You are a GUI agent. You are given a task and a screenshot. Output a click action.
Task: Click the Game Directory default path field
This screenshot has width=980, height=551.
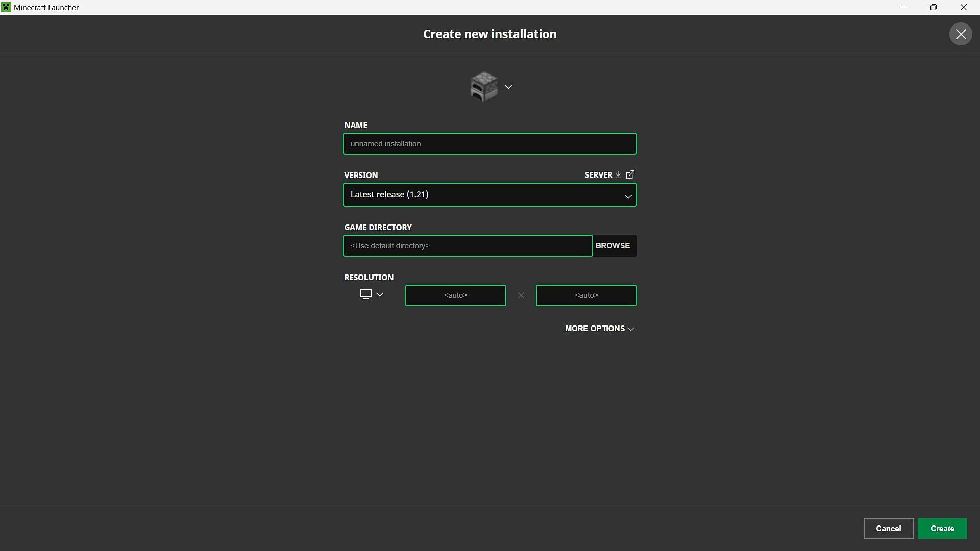pyautogui.click(x=468, y=246)
